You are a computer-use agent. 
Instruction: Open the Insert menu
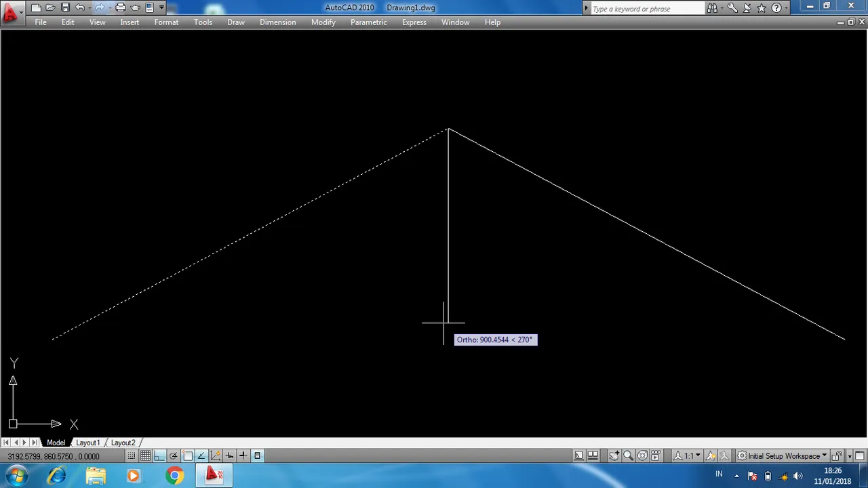[130, 22]
